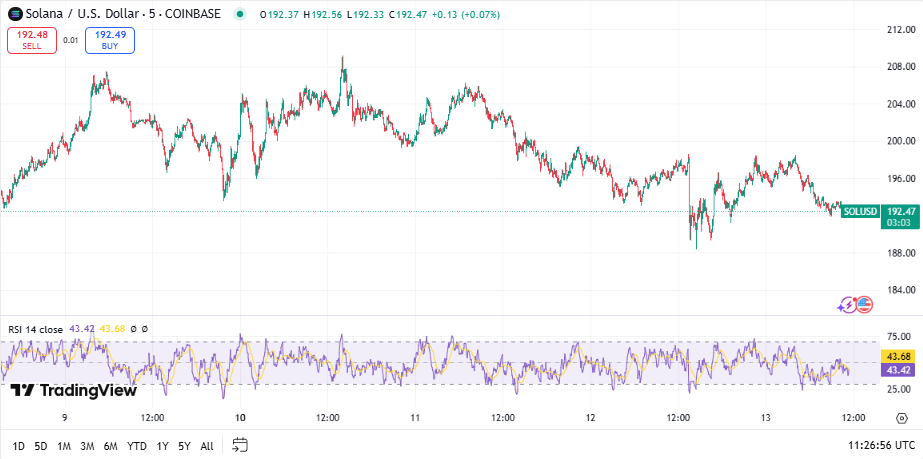
Task: Click the RSI 14 close indicator label
Action: (x=35, y=330)
